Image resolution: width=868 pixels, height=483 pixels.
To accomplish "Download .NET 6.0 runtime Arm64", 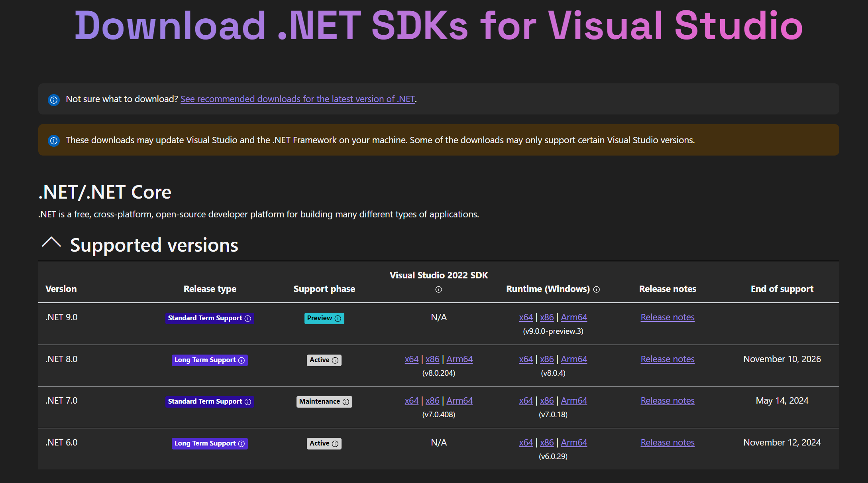I will [x=574, y=442].
